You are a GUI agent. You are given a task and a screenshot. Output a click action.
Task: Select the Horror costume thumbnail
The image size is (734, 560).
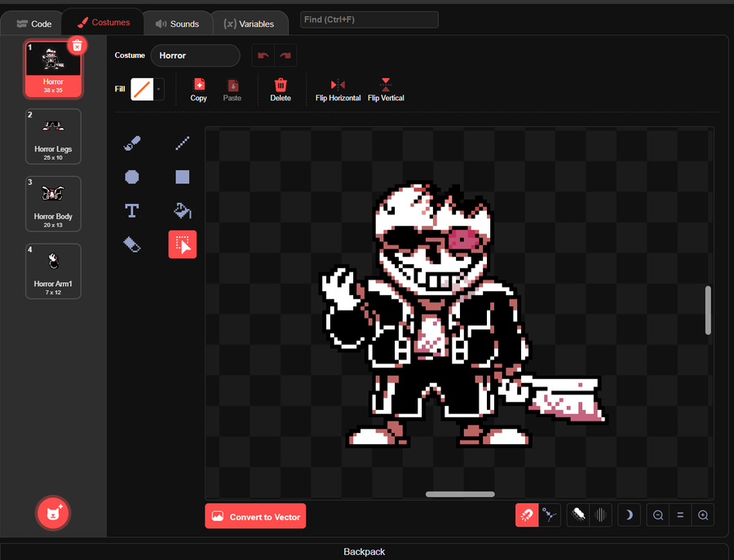tap(53, 69)
